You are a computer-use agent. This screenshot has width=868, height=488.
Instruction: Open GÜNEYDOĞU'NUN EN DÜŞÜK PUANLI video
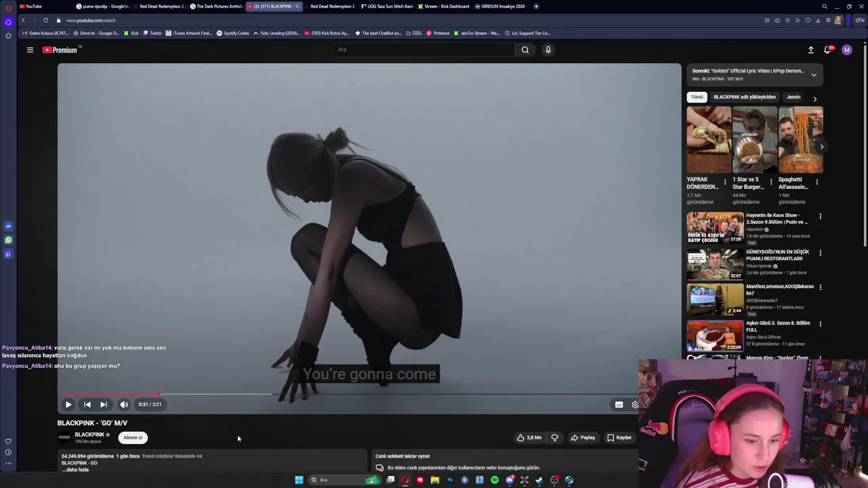click(x=715, y=264)
